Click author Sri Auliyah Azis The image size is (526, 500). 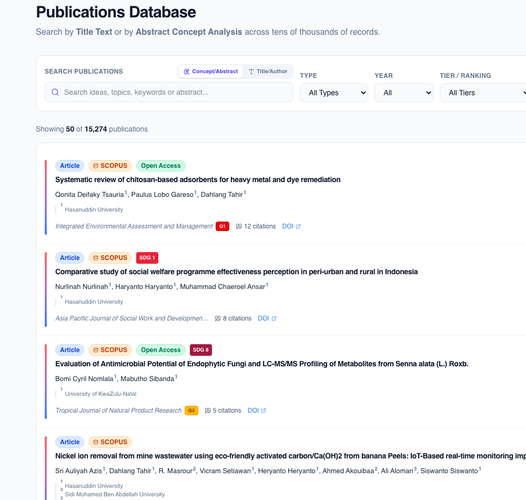[x=78, y=471]
